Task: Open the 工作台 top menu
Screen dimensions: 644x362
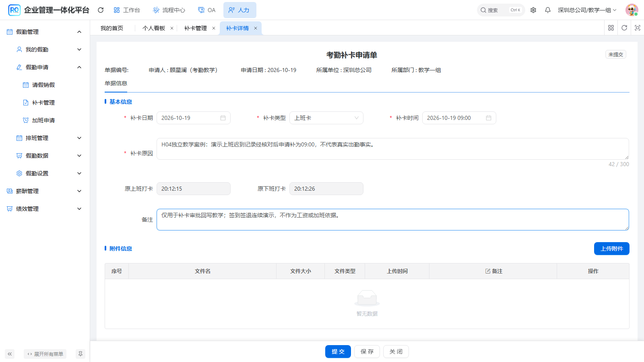Action: [x=127, y=10]
